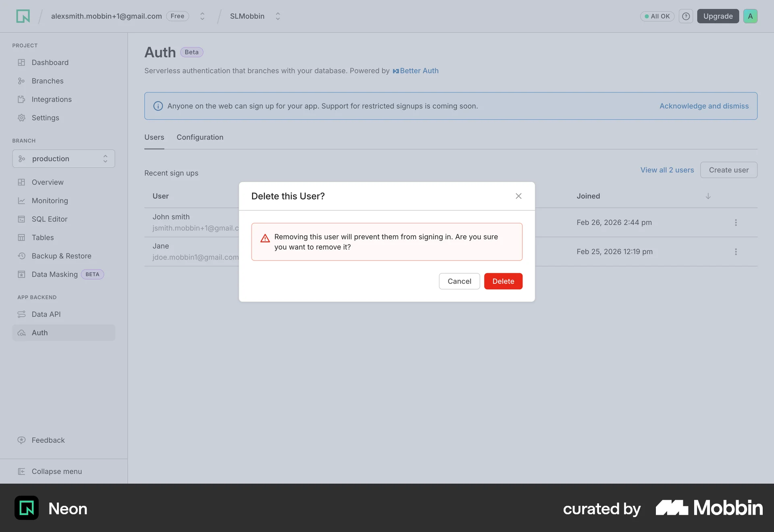The width and height of the screenshot is (774, 532).
Task: Close the Delete this User dialog
Action: (518, 196)
